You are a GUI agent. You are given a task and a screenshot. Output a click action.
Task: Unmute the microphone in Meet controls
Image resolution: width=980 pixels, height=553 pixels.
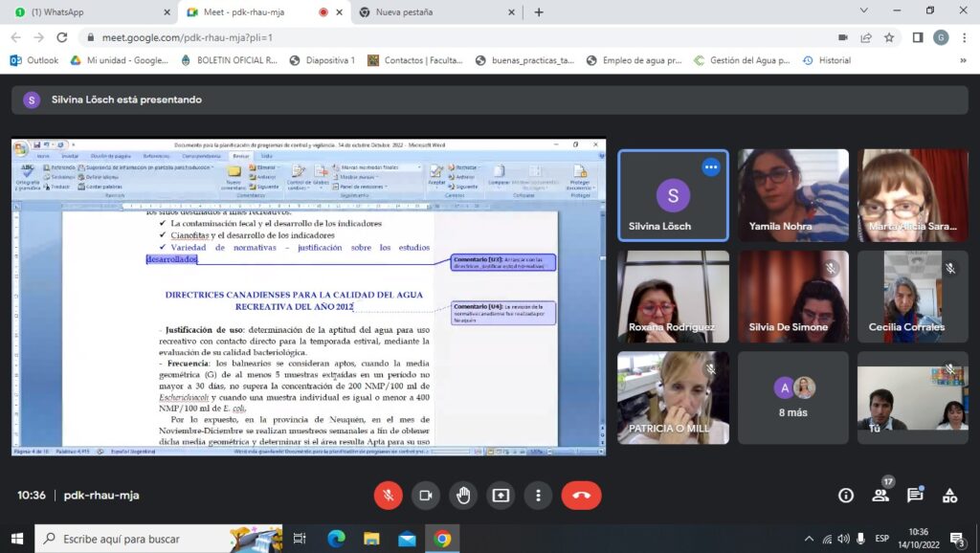(389, 496)
